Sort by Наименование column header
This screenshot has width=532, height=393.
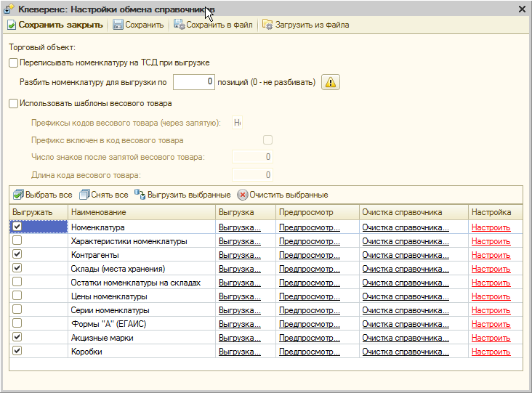pyautogui.click(x=142, y=212)
